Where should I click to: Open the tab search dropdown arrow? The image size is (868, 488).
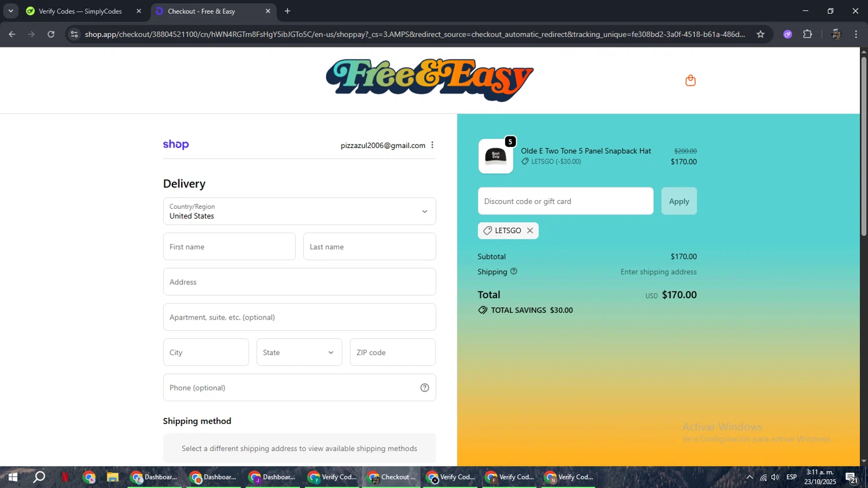(10, 11)
